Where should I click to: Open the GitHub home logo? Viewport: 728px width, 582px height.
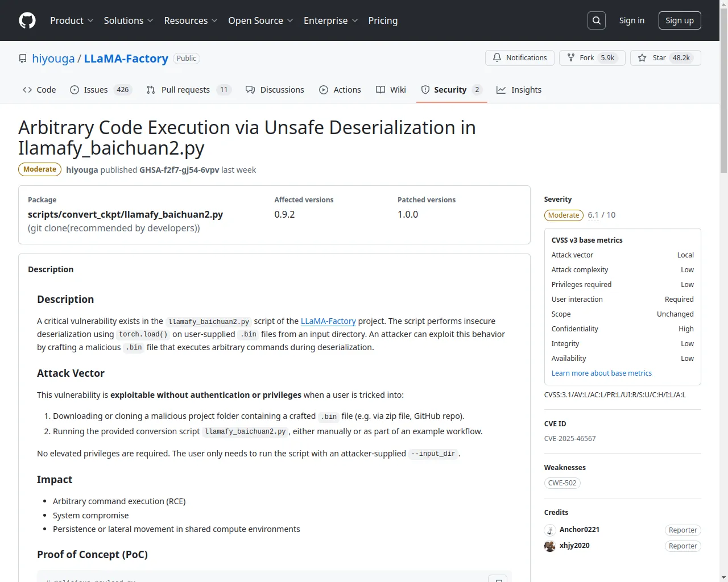click(27, 20)
